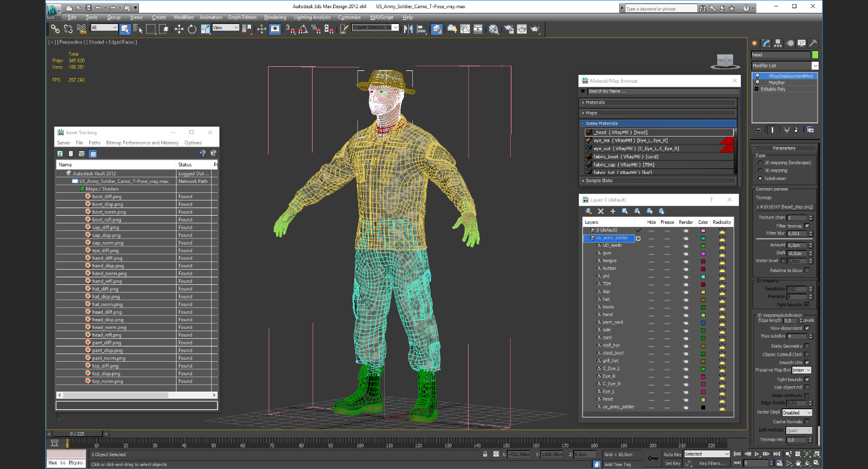Image resolution: width=868 pixels, height=469 pixels.
Task: Collapse the Parameters rollout
Action: pyautogui.click(x=784, y=148)
